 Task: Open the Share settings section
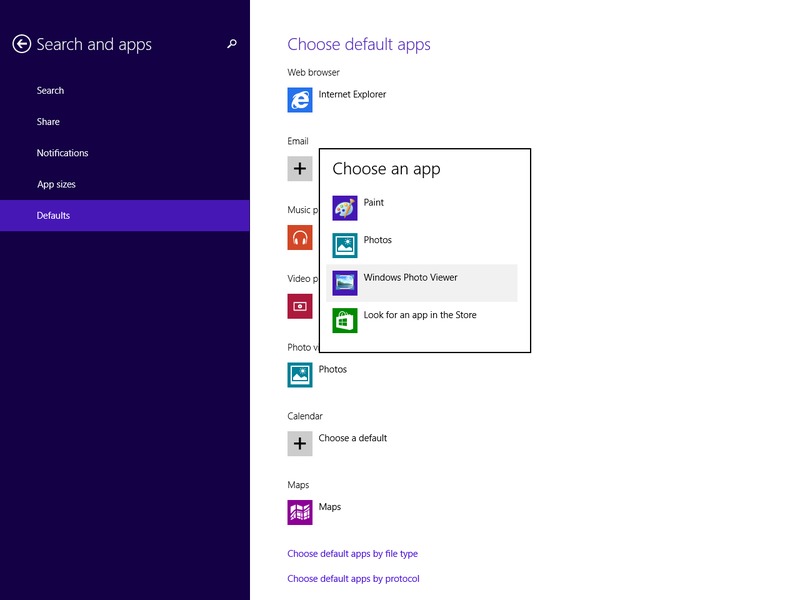48,122
